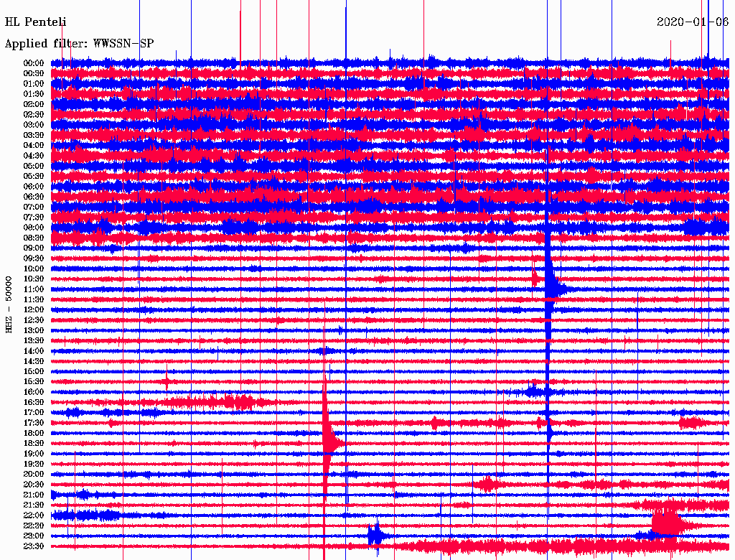
Task: Select the 12:30 time row label
Action: pos(34,320)
